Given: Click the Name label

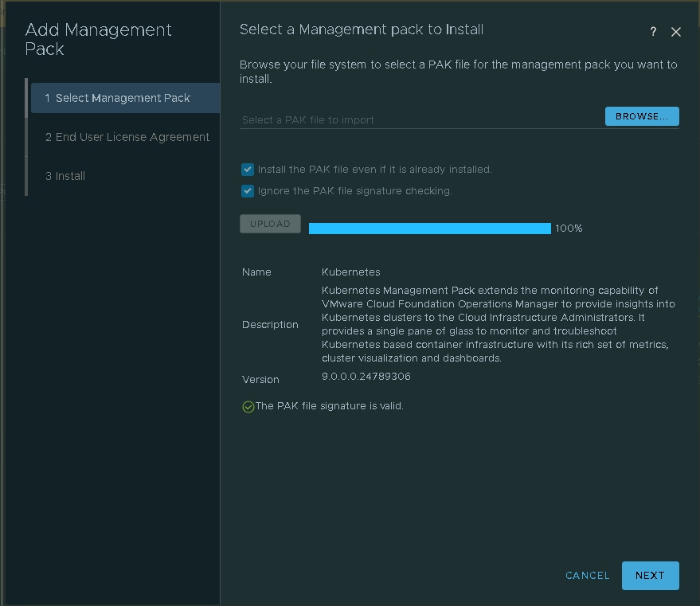Looking at the screenshot, I should pyautogui.click(x=256, y=272).
